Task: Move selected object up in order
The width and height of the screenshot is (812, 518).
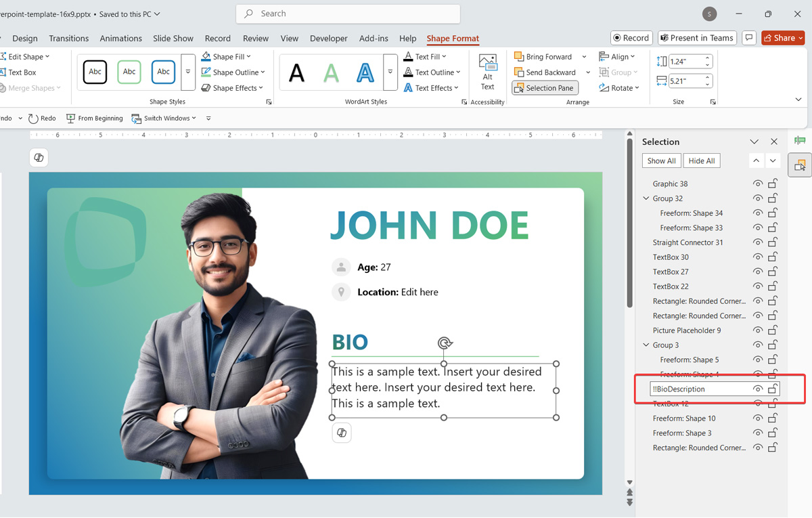Action: (x=757, y=161)
